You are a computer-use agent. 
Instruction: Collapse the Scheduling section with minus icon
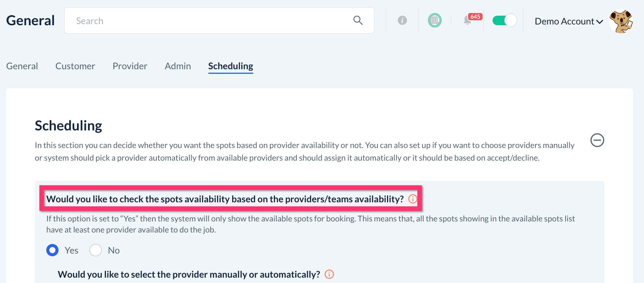click(x=597, y=140)
